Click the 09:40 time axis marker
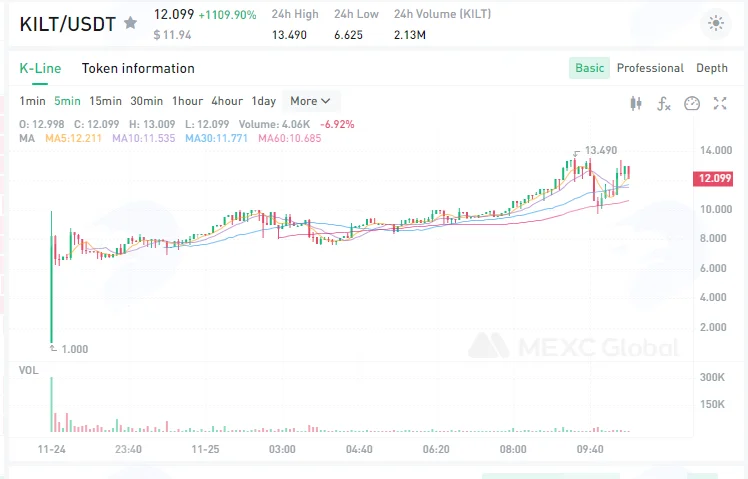 pos(590,449)
